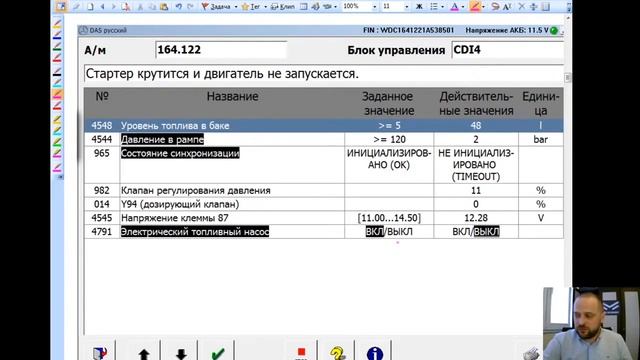Select the thin black pen

(57, 71)
